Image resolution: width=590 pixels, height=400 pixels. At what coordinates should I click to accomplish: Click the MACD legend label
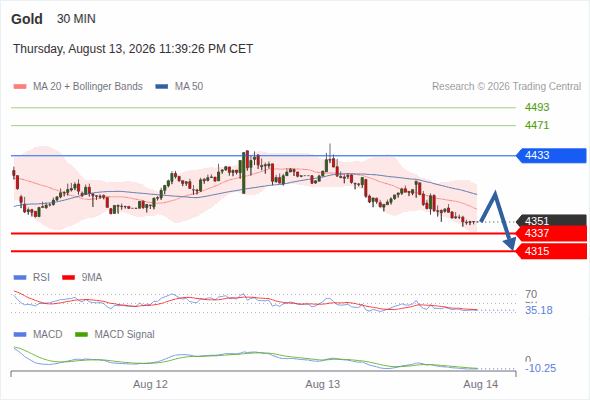pyautogui.click(x=48, y=335)
